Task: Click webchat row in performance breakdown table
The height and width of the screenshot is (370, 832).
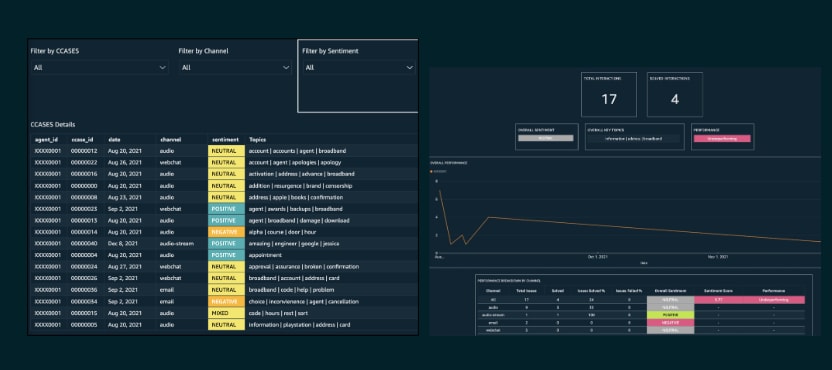Action: point(642,330)
